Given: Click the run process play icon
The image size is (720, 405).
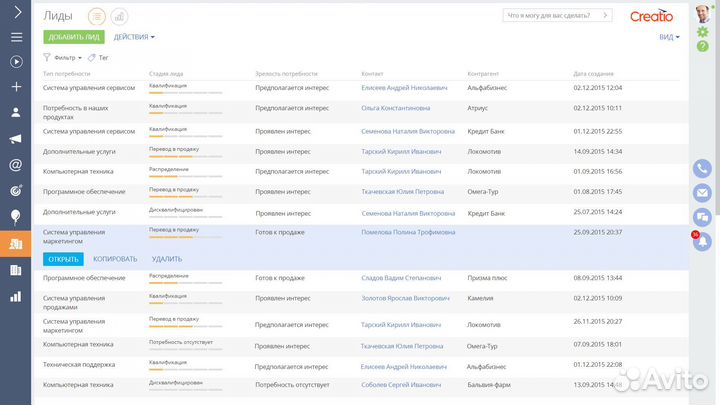Looking at the screenshot, I should [x=16, y=62].
